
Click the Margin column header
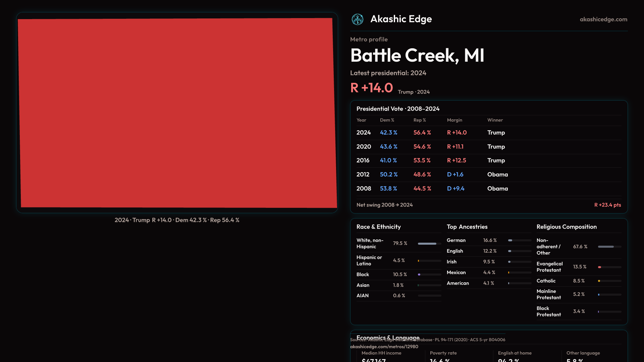(x=454, y=120)
